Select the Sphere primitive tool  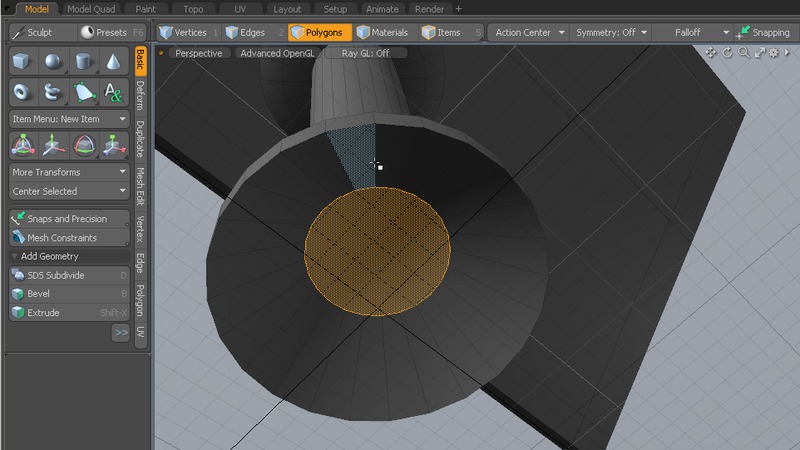tap(52, 63)
